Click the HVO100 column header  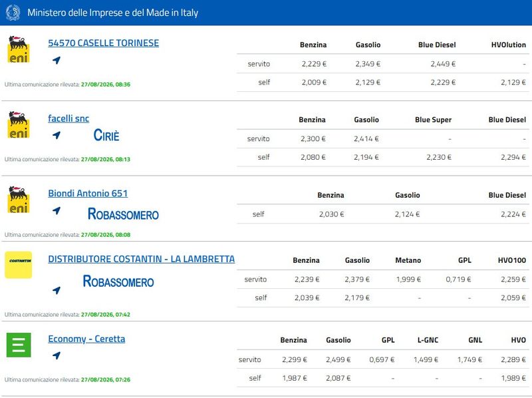(511, 260)
